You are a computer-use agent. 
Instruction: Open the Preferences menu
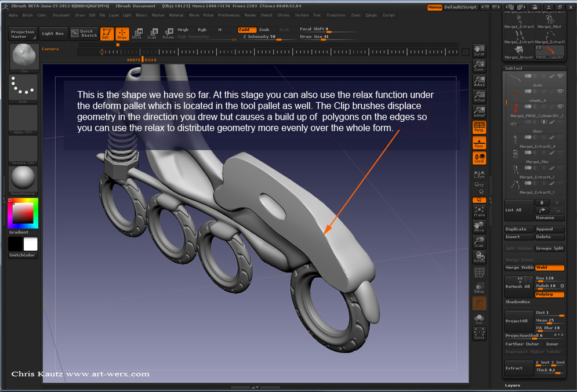click(228, 15)
